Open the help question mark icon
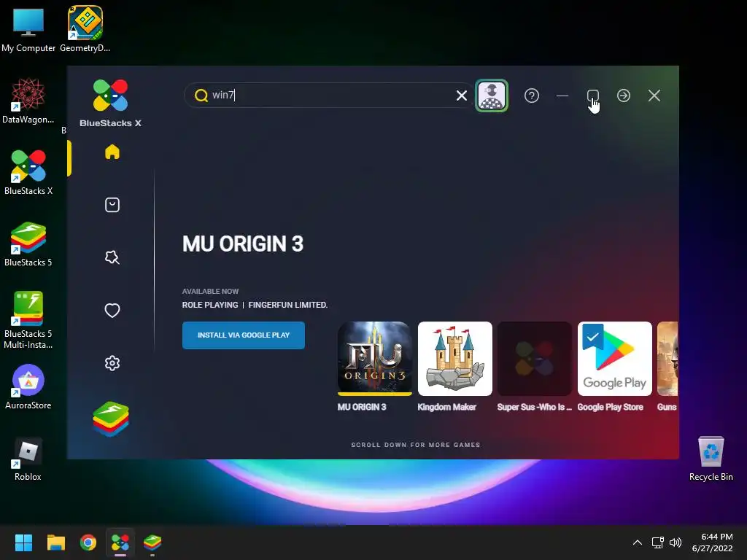747x560 pixels. click(x=532, y=96)
